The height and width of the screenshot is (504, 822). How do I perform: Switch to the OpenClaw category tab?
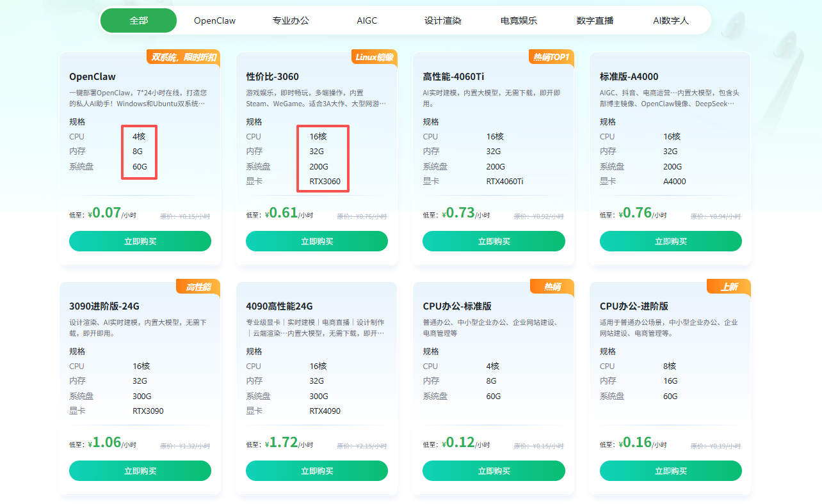[x=214, y=20]
